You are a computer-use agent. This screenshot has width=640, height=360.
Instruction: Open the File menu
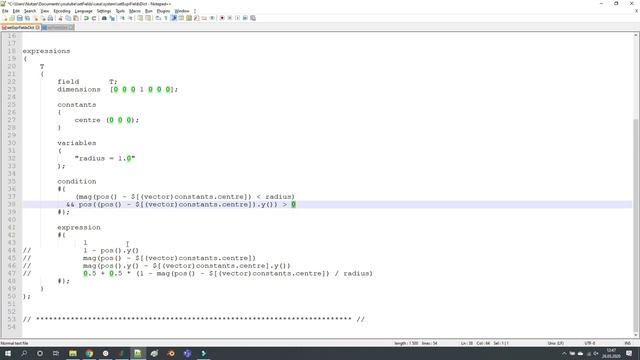click(x=5, y=11)
